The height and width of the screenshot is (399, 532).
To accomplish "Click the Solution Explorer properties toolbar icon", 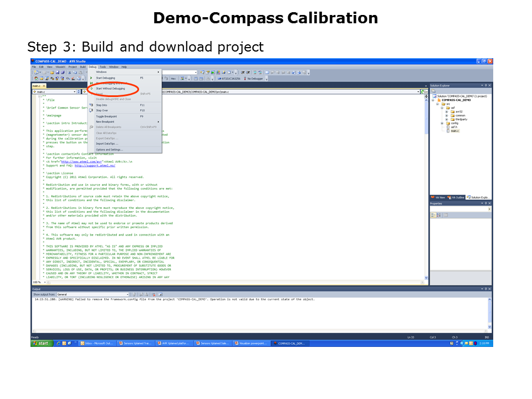I will click(433, 91).
